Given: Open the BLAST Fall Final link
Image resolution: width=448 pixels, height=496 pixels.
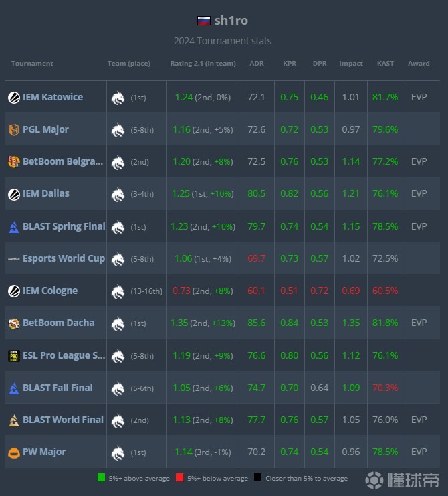Looking at the screenshot, I should (58, 387).
